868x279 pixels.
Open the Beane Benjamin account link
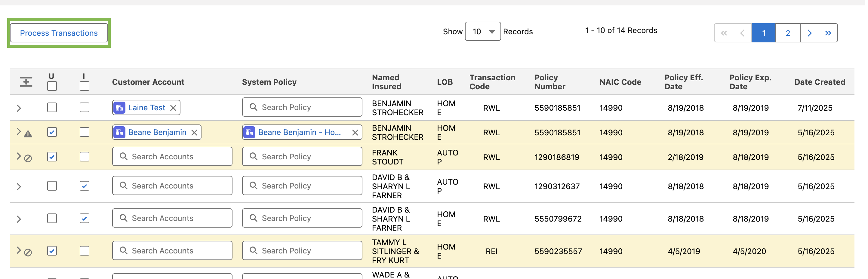coord(157,132)
